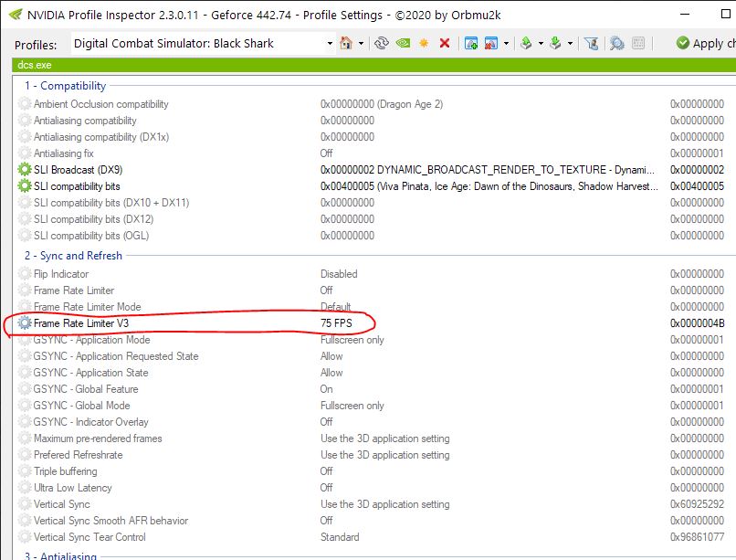Select GSYNC - Global Feature 'On' value
The image size is (736, 560).
point(326,388)
